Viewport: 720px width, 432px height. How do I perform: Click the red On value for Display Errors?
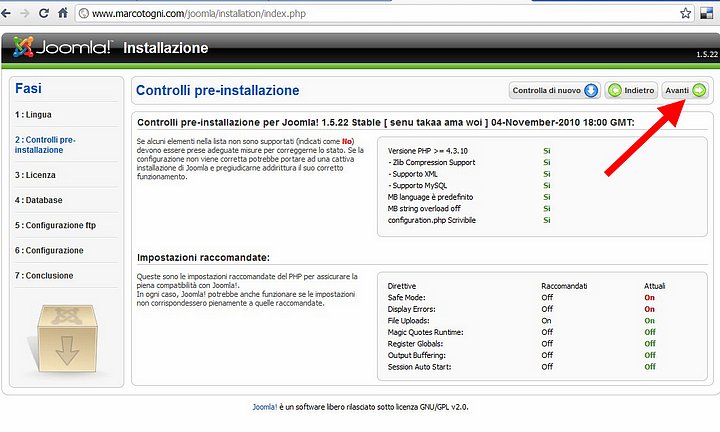tap(649, 309)
